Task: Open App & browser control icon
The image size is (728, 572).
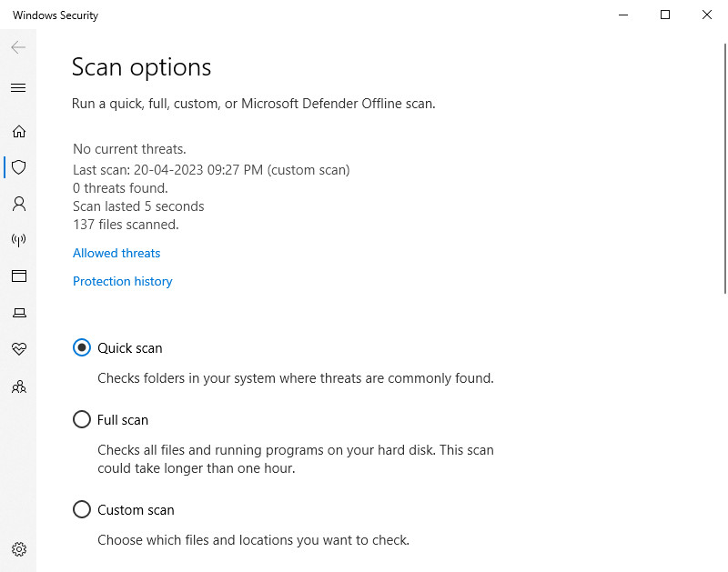Action: tap(18, 276)
